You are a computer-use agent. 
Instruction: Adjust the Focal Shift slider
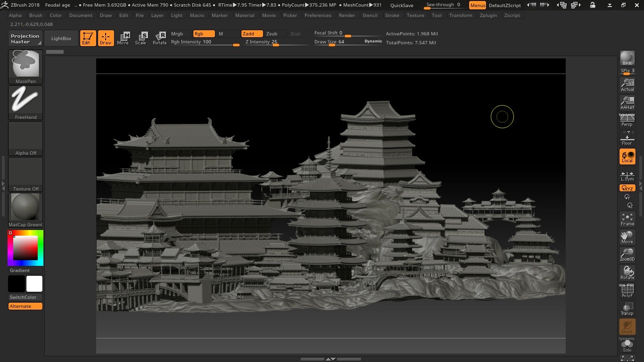pyautogui.click(x=347, y=33)
